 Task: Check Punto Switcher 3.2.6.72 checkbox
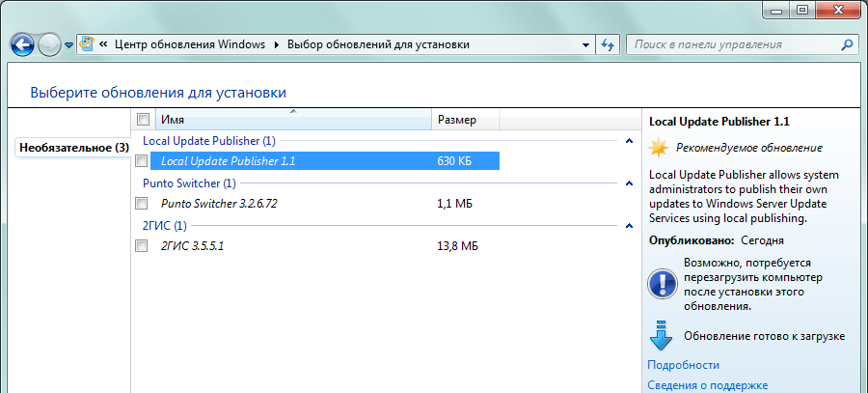click(x=142, y=204)
